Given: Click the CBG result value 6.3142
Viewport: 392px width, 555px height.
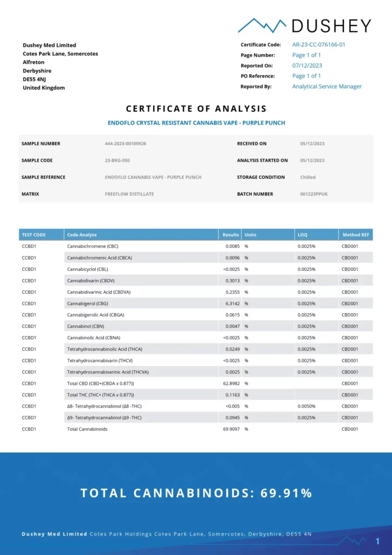Looking at the screenshot, I should tap(233, 304).
